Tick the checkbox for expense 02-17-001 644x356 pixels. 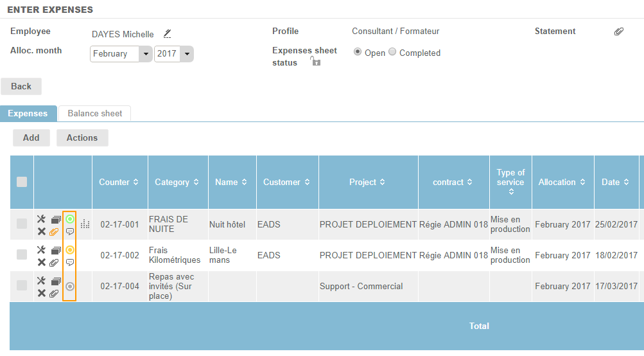[22, 224]
